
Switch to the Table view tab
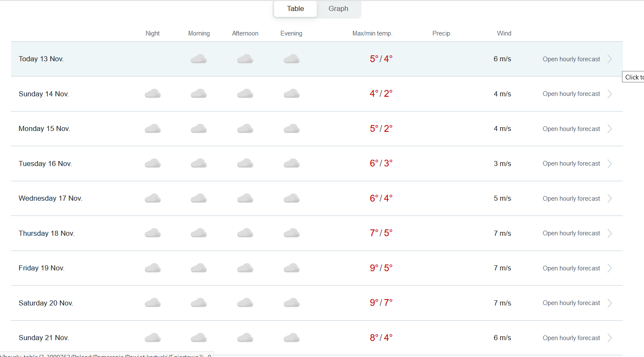(295, 9)
